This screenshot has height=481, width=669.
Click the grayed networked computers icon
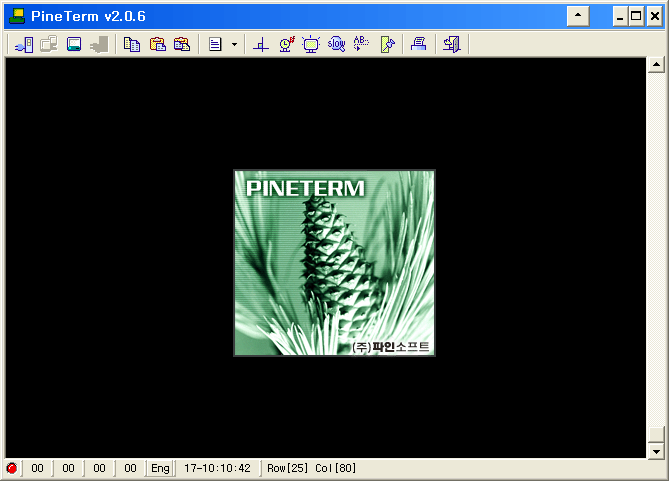point(49,44)
